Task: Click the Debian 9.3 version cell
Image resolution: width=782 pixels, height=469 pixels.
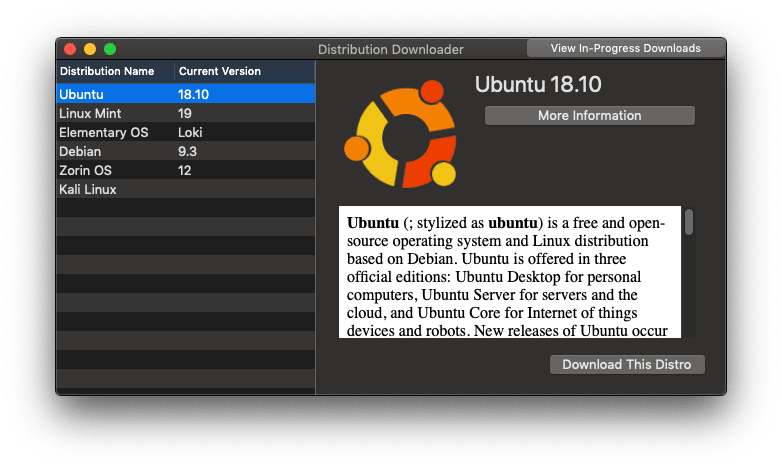Action: [x=188, y=151]
